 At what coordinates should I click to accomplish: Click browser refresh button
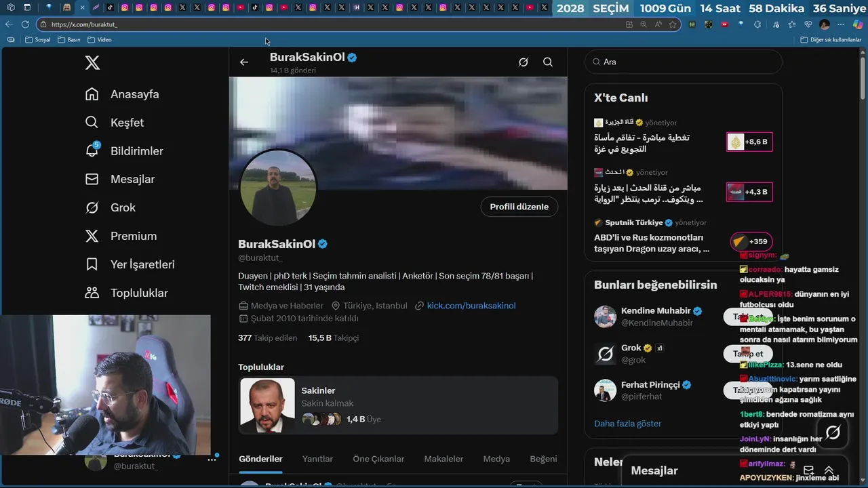click(25, 24)
